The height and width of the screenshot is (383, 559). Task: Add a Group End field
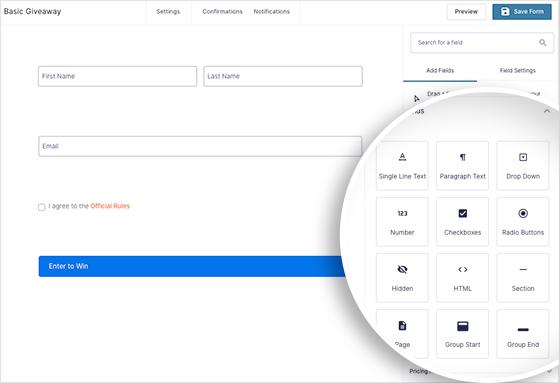[x=523, y=334]
